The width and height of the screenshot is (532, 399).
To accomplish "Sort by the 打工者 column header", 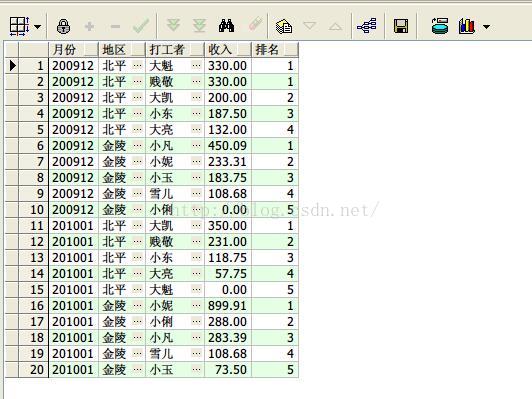I will 175,50.
